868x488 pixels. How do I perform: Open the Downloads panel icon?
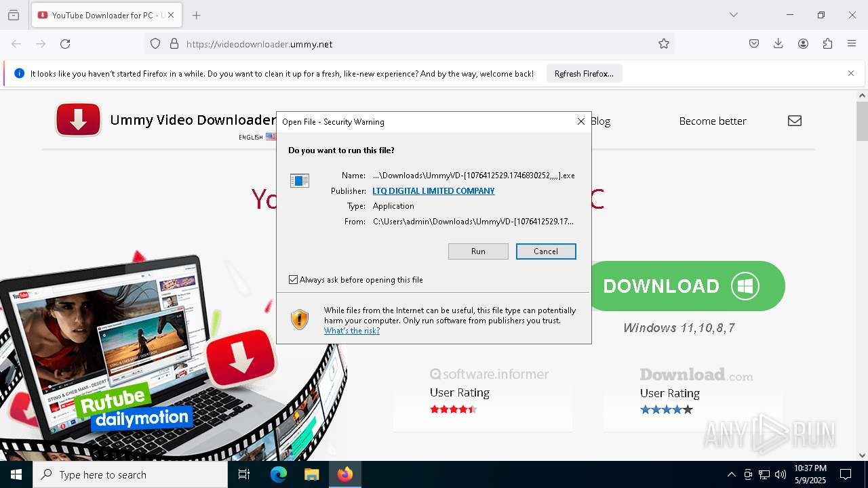click(778, 44)
